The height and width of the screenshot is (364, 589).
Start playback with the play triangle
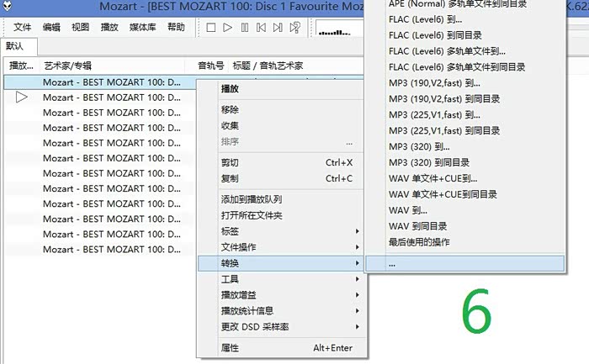(227, 28)
